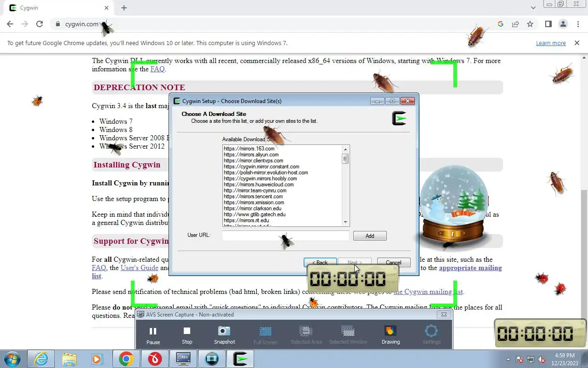Reload the cygwin.com page
The image size is (588, 368).
40,24
